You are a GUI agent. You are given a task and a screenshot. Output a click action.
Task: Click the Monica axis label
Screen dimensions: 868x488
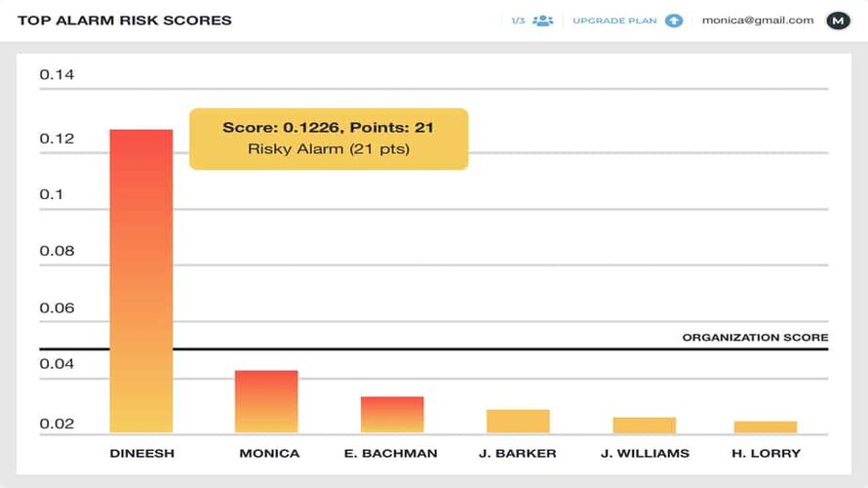(269, 454)
